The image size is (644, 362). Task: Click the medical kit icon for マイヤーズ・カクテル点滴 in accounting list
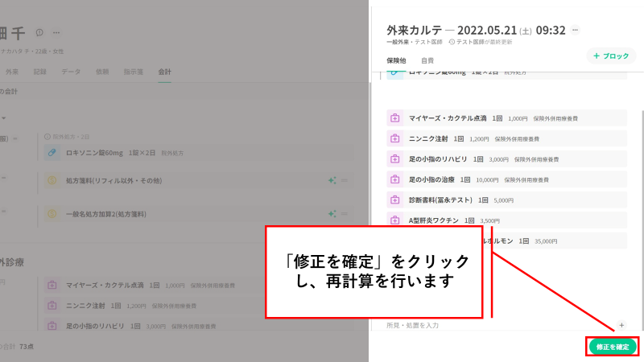pyautogui.click(x=52, y=285)
